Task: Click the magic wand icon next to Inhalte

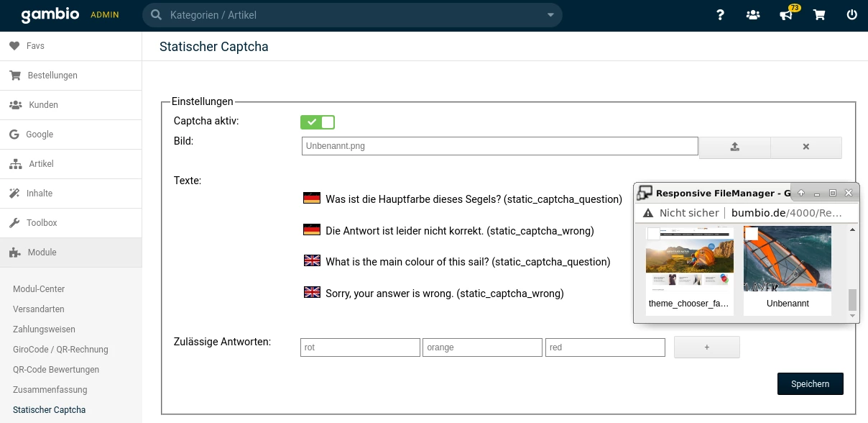Action: [x=14, y=194]
